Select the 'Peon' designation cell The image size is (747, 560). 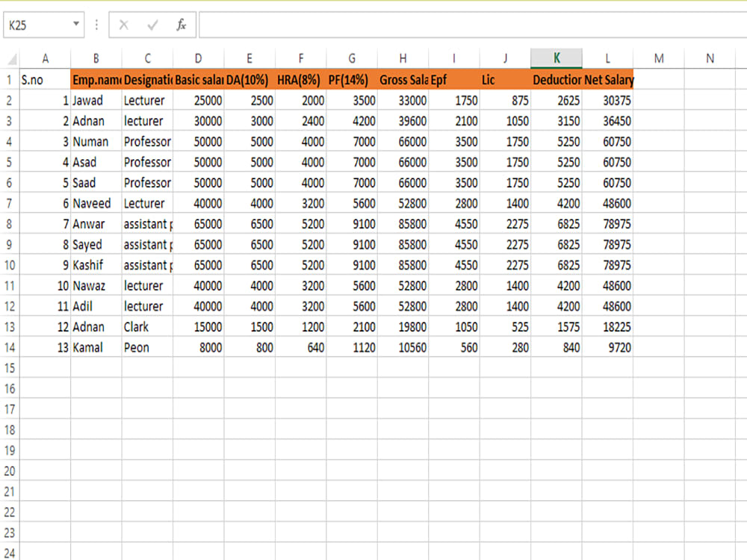click(x=147, y=348)
